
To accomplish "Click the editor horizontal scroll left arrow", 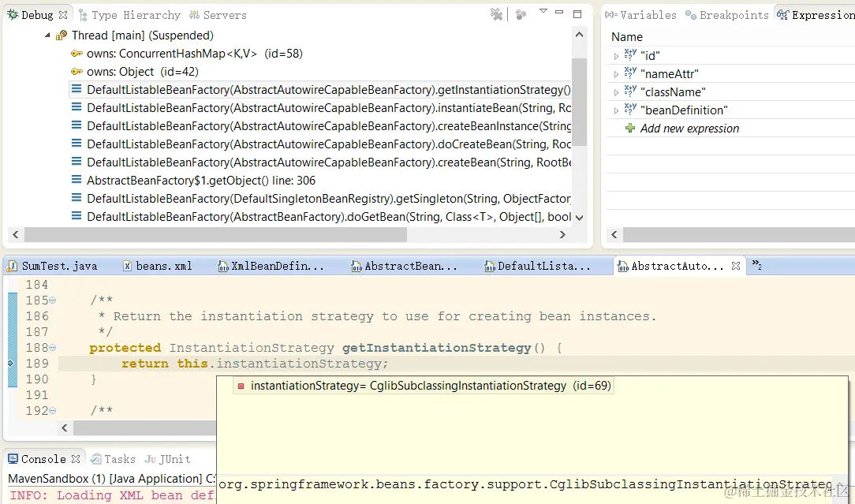I will [x=65, y=427].
